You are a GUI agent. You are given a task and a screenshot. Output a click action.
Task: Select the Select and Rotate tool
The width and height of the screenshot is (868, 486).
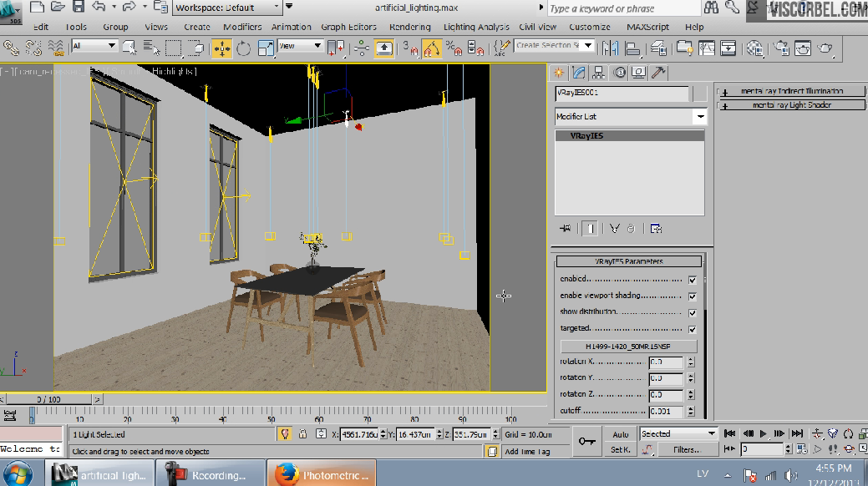tap(243, 48)
